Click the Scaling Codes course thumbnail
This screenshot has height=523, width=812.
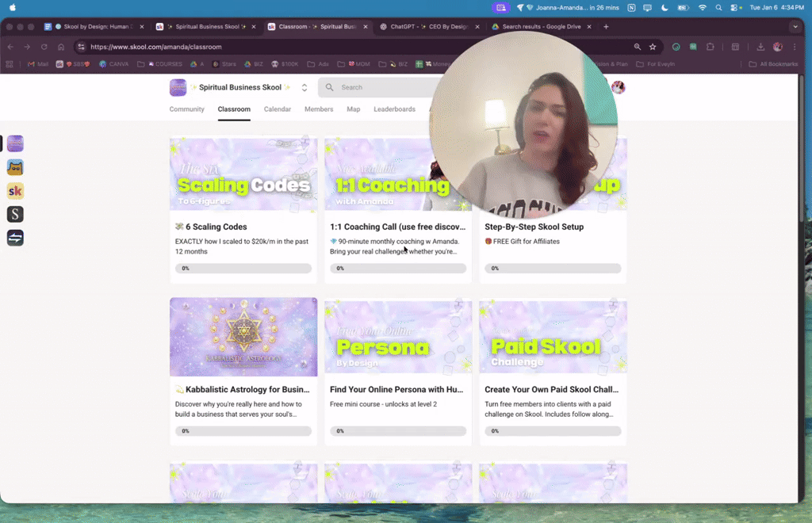[243, 174]
